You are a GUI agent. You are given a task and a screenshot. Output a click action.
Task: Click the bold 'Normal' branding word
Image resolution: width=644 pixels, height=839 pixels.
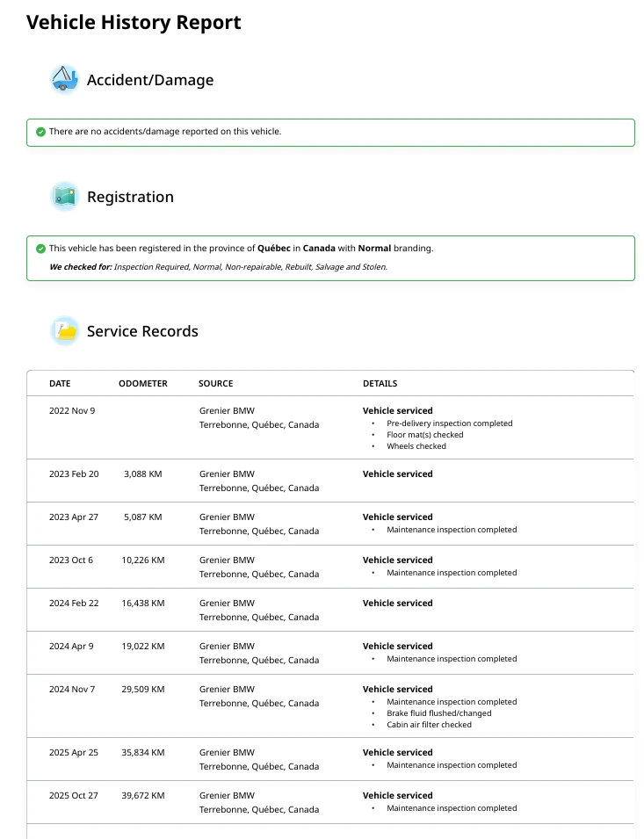click(x=374, y=249)
